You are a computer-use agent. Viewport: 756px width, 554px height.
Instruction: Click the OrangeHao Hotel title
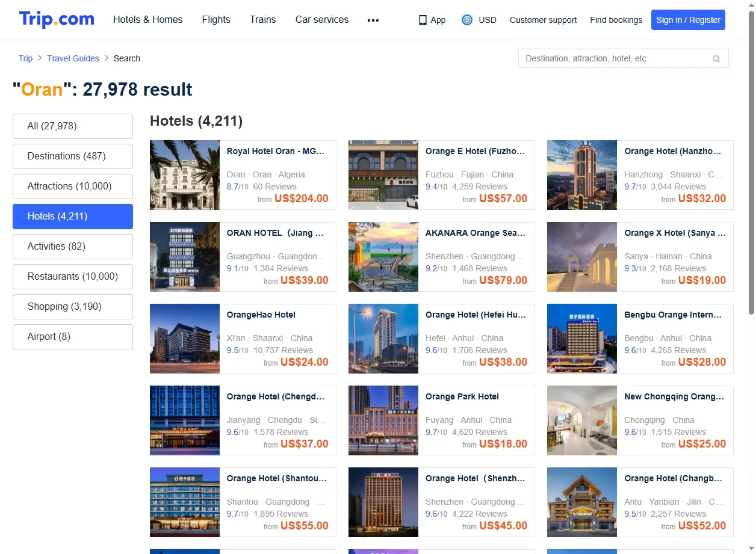[261, 315]
